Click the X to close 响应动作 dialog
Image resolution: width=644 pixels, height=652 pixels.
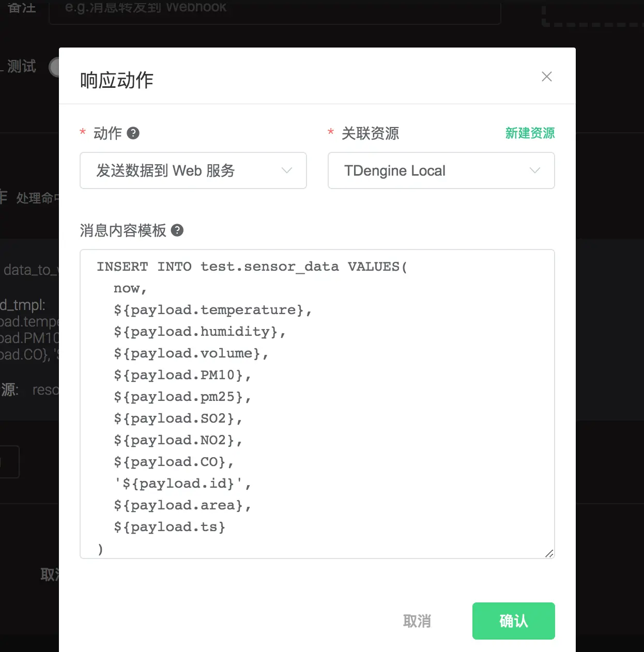tap(546, 76)
